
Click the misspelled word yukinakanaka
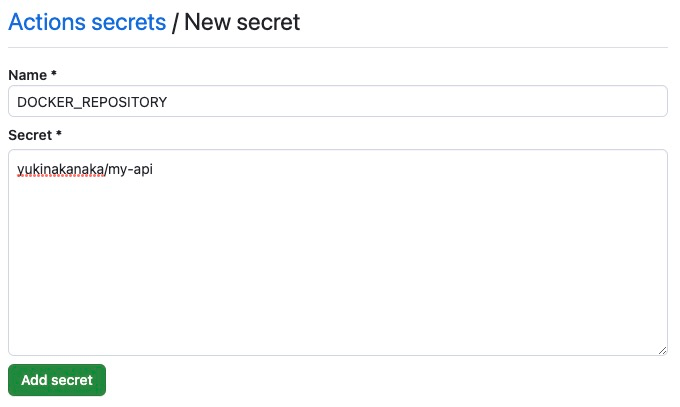pyautogui.click(x=60, y=170)
